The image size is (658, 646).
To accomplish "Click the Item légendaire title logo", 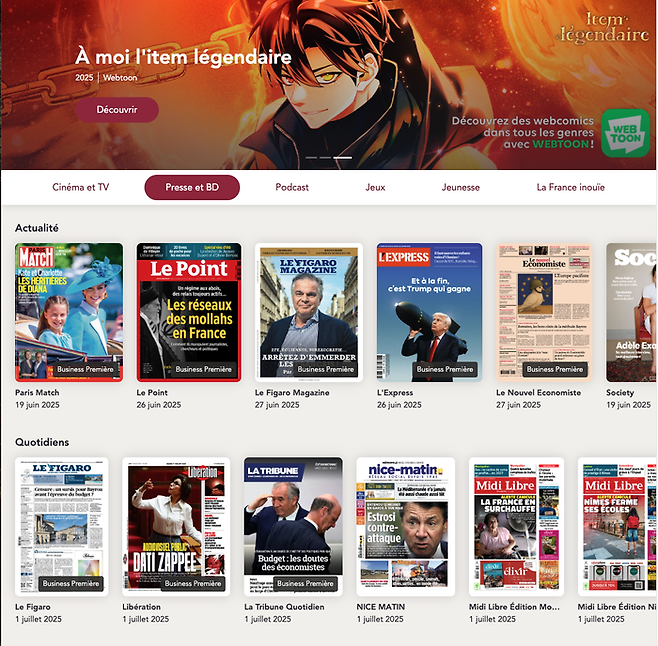I will click(603, 27).
